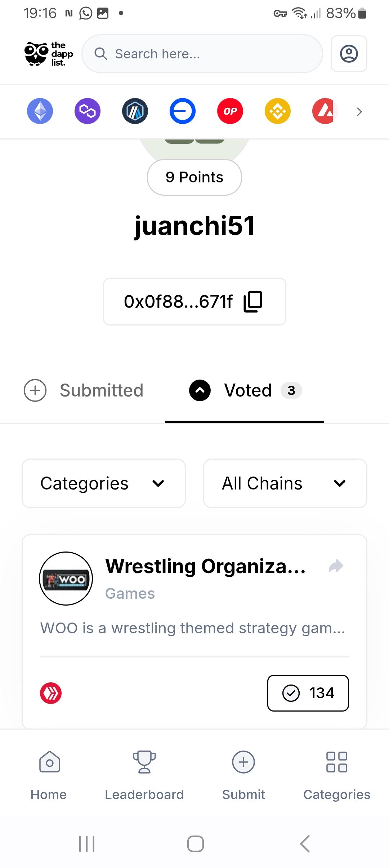
Task: Open the Wrestling Organization logo thumbnail
Action: tap(66, 579)
